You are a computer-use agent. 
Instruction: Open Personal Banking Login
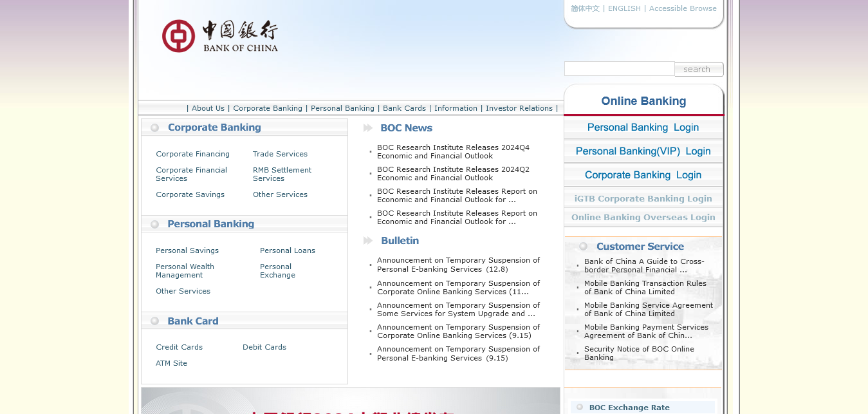(x=643, y=127)
